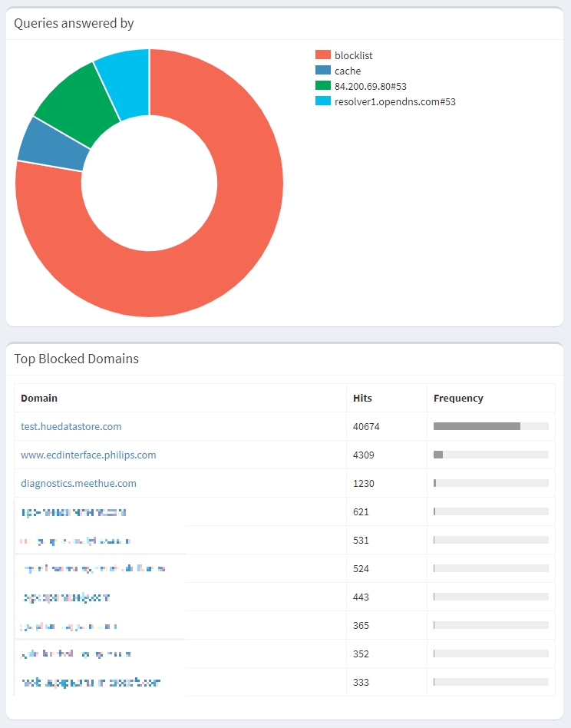Click the diagnostics.meethue.com domain link

78,483
